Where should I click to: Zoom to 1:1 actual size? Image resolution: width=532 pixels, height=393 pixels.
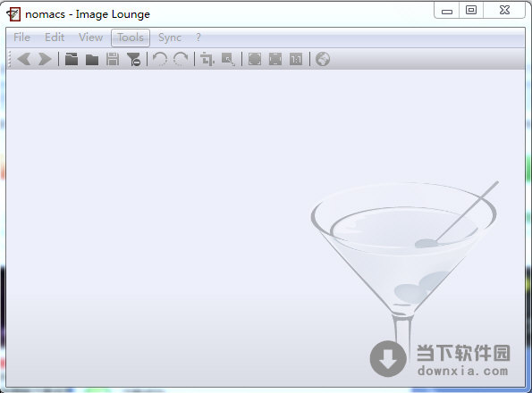(x=296, y=59)
